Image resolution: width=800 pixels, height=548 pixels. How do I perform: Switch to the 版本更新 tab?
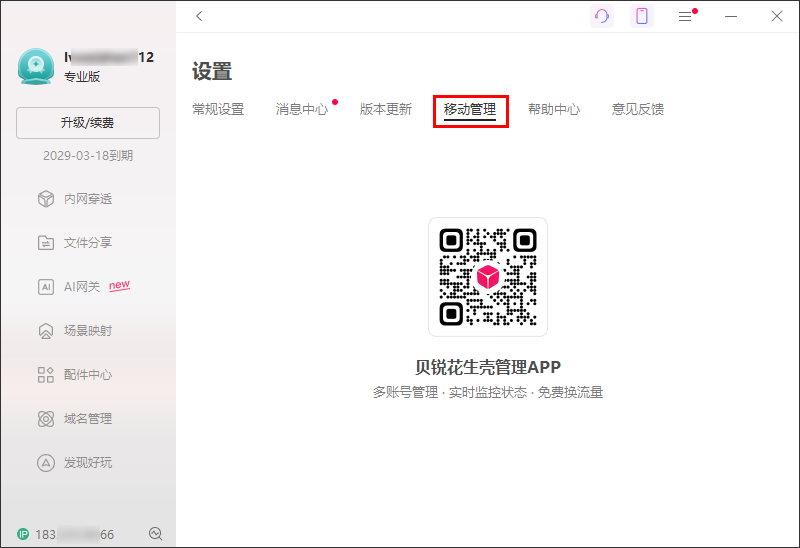(x=386, y=109)
